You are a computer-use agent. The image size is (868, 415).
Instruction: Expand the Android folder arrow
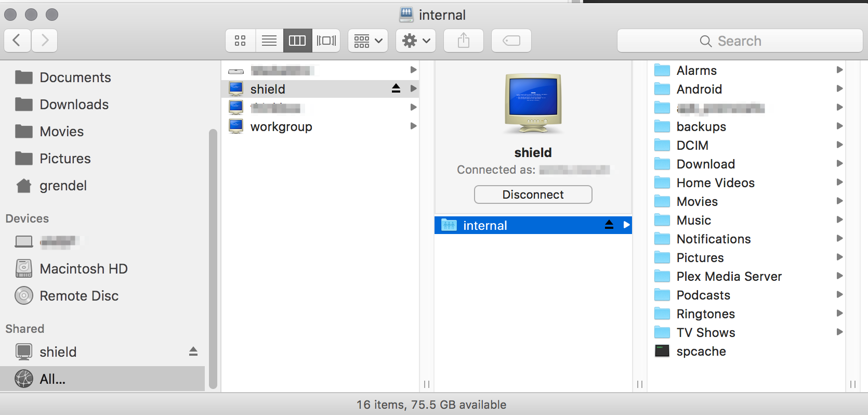tap(839, 88)
